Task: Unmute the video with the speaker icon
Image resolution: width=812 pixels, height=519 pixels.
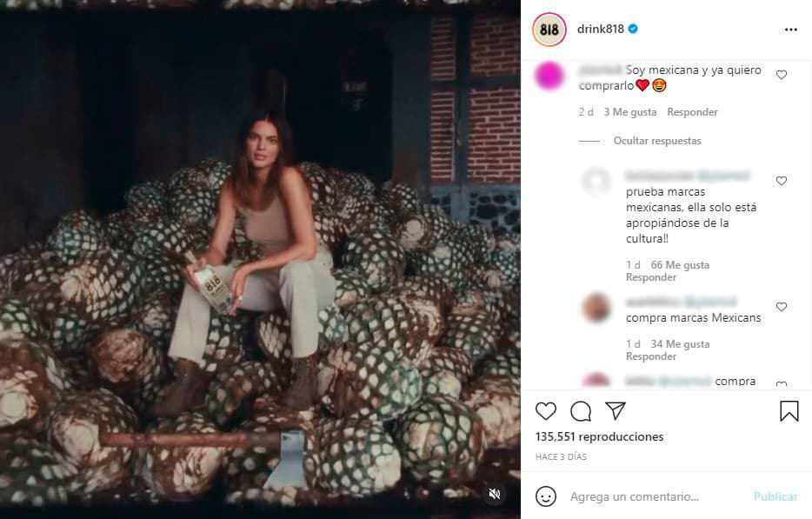Action: (494, 493)
